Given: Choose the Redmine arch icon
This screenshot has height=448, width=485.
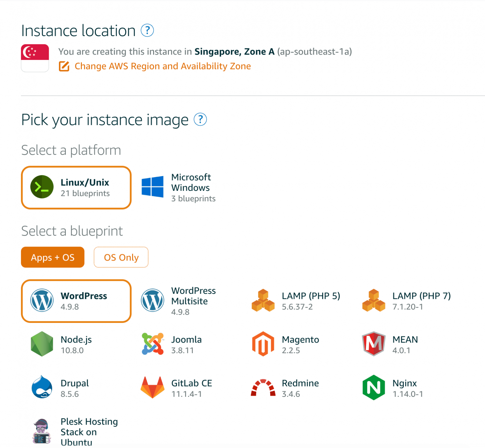Looking at the screenshot, I should click(x=263, y=387).
